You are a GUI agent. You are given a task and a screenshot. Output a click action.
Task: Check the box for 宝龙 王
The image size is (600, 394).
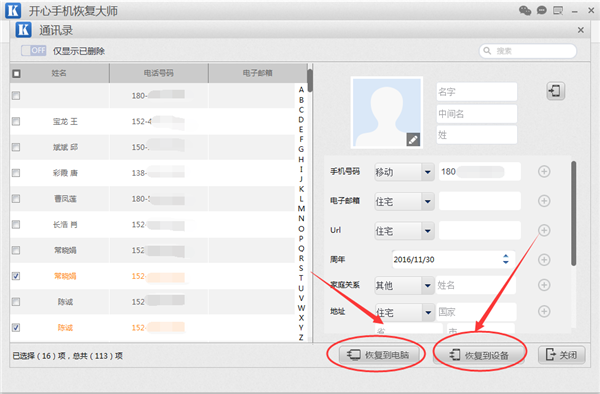click(16, 121)
